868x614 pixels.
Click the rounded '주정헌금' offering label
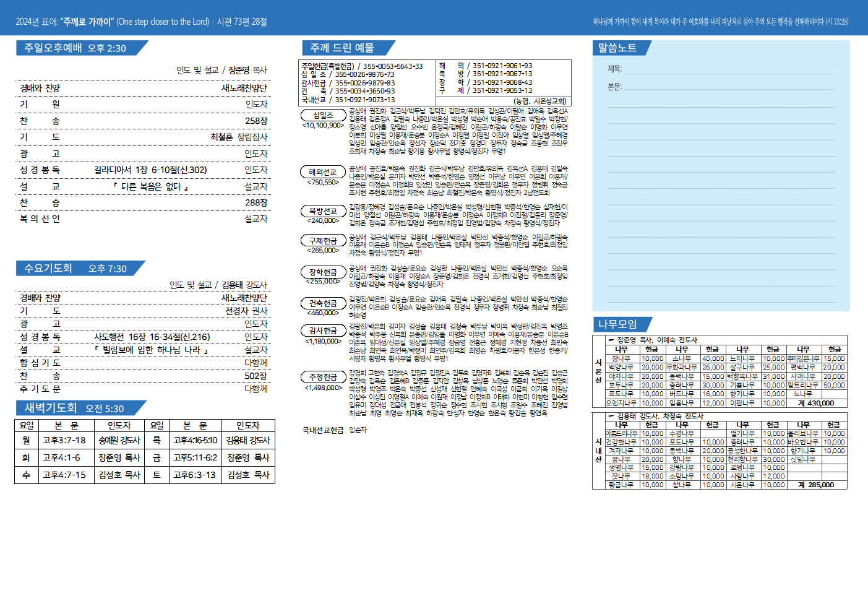tap(323, 377)
